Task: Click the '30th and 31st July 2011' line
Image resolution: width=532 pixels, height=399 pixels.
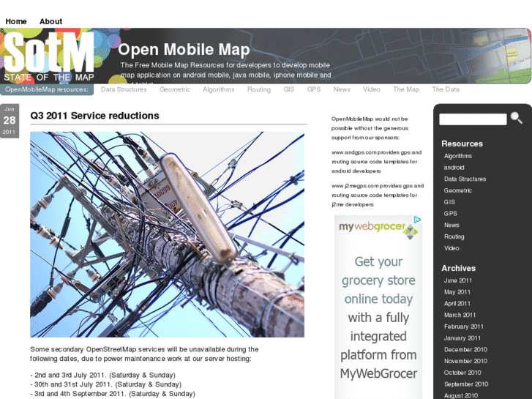Action: tap(106, 384)
